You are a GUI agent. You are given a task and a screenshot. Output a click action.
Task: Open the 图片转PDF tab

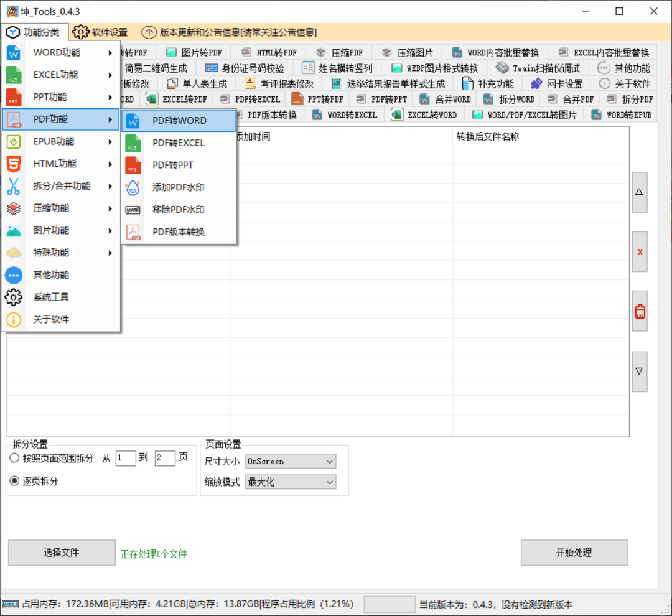point(194,53)
